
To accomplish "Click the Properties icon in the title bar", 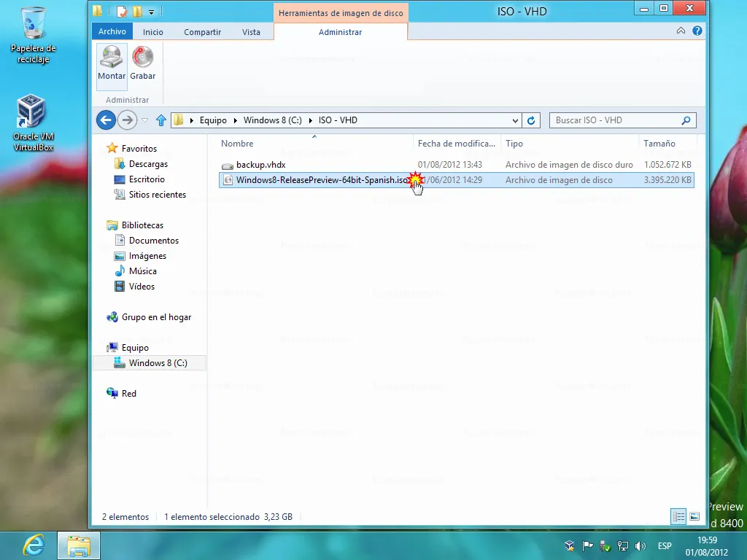I will click(122, 12).
